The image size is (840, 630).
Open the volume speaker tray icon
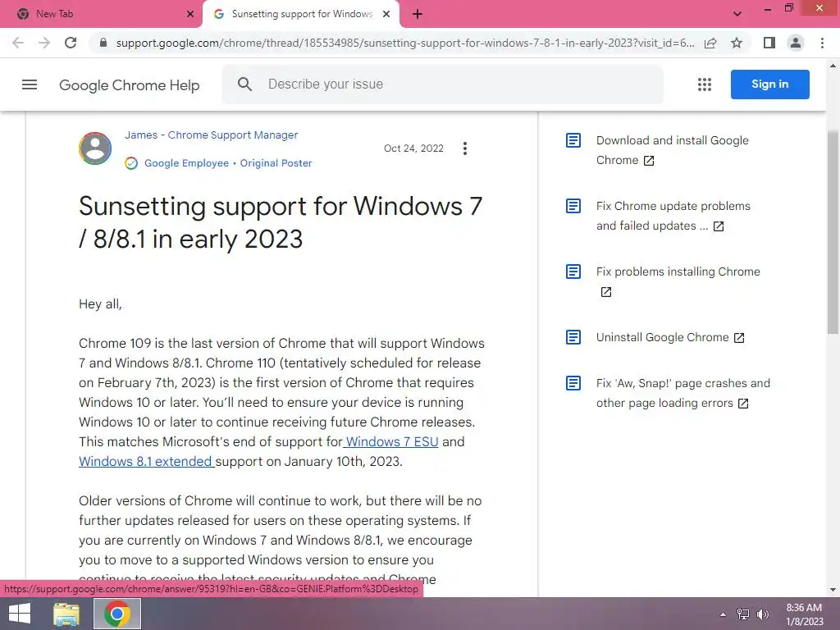coord(763,614)
